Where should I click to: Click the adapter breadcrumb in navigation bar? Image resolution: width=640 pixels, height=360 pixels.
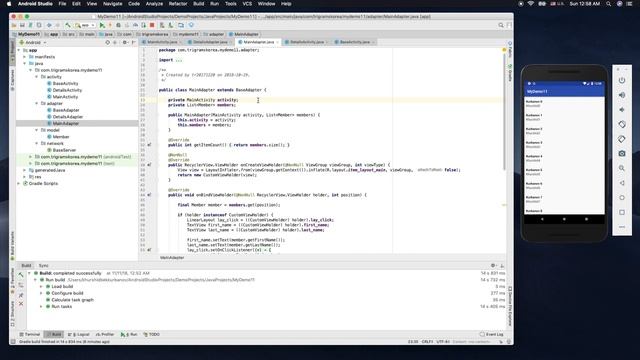point(214,34)
